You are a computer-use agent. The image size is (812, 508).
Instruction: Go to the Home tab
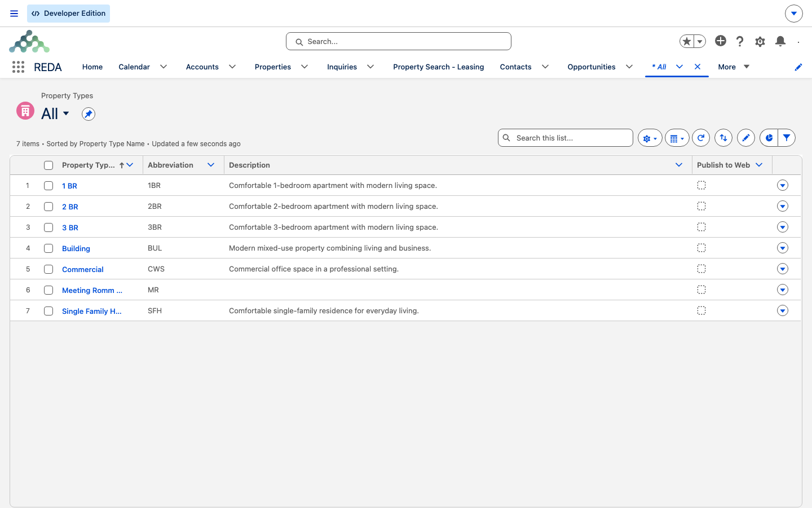(x=92, y=67)
